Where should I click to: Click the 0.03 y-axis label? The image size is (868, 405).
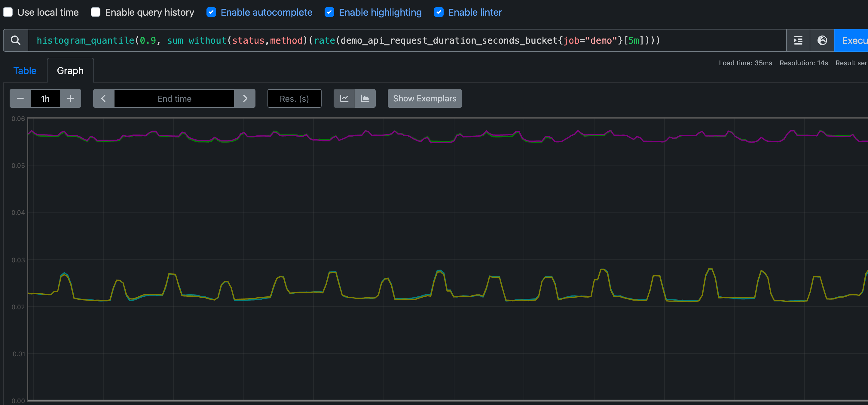coord(18,260)
